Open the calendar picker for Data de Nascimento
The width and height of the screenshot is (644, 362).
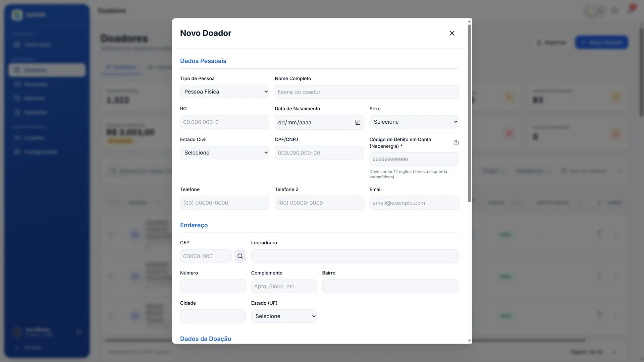click(358, 122)
